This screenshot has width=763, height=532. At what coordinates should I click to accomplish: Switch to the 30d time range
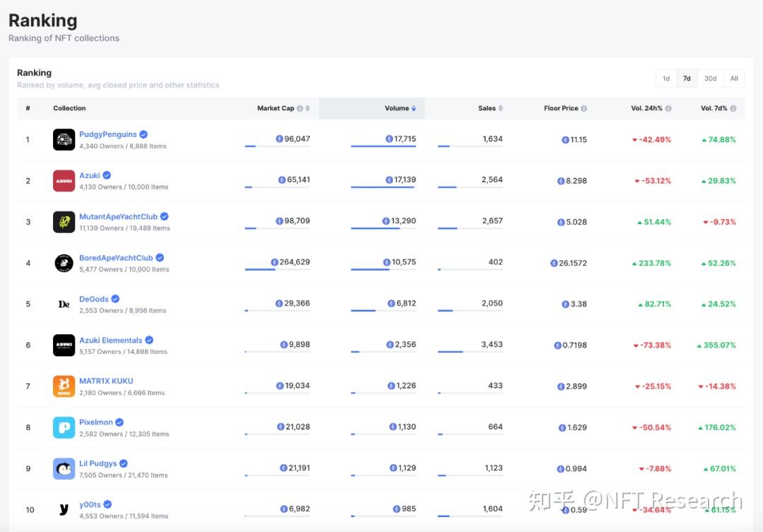pyautogui.click(x=711, y=78)
